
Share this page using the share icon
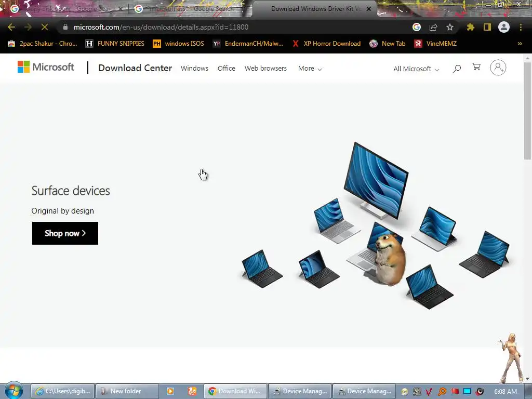click(433, 27)
